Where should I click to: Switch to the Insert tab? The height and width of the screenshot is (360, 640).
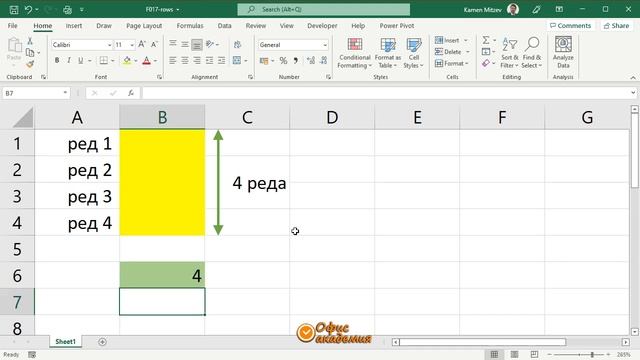[x=74, y=26]
